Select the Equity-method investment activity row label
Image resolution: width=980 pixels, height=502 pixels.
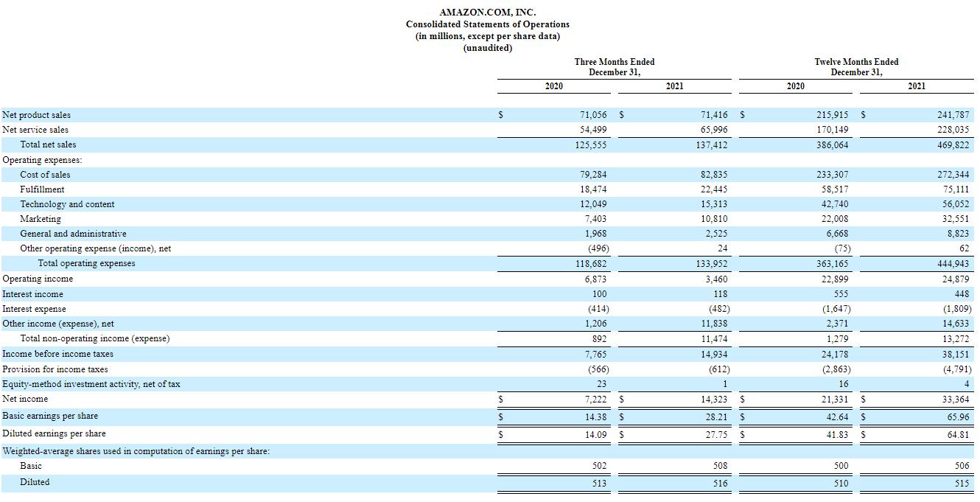point(91,384)
